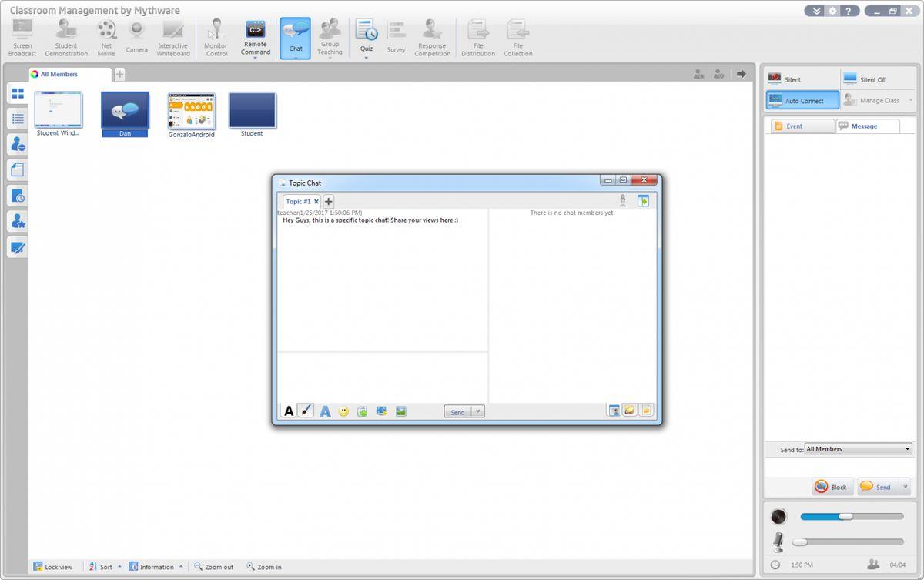Launch the Net Movie feature
Screen dimensions: 924x580
(x=106, y=38)
